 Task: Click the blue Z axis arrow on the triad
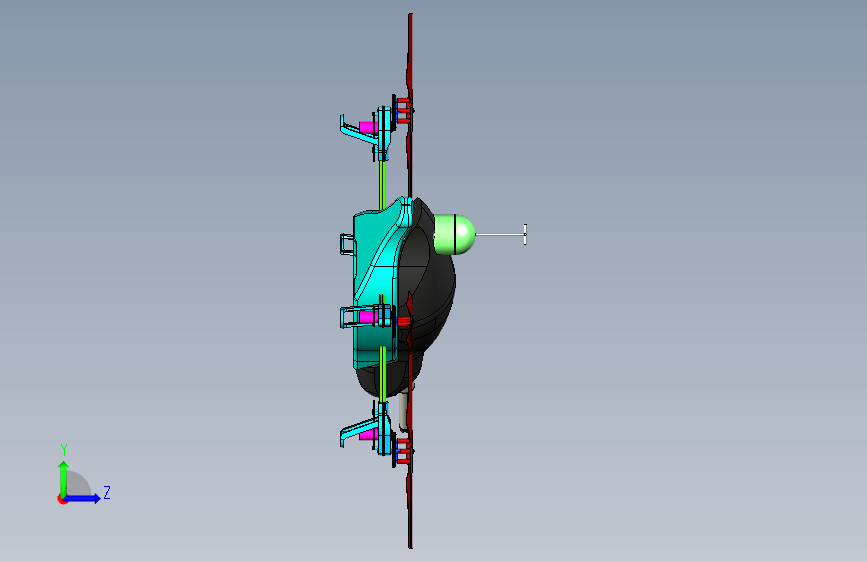click(83, 498)
